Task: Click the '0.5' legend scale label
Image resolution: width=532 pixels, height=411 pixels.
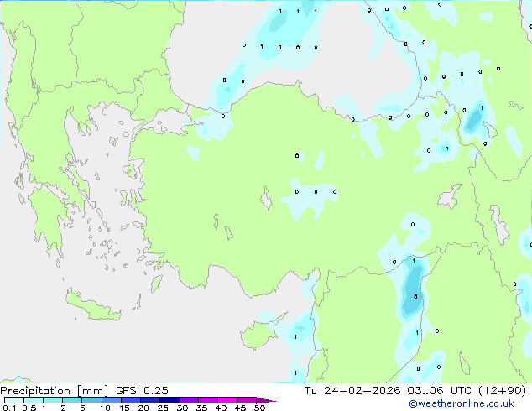Action: pyautogui.click(x=29, y=408)
